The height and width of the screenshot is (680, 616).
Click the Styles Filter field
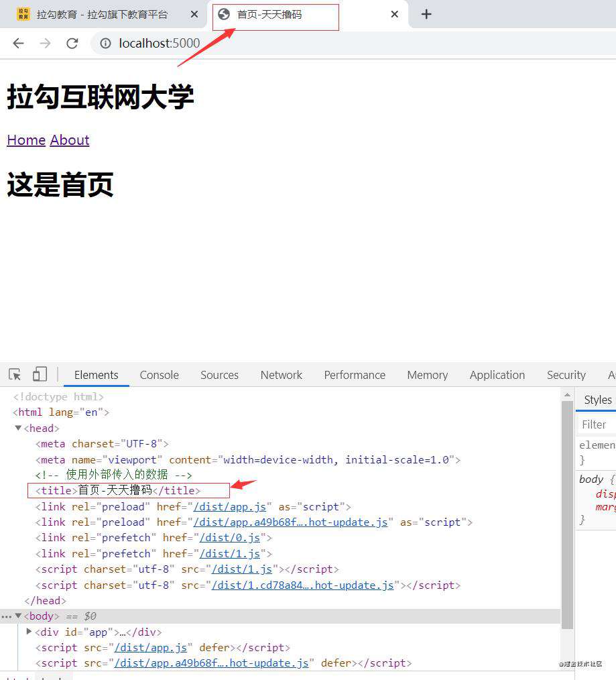pos(597,424)
